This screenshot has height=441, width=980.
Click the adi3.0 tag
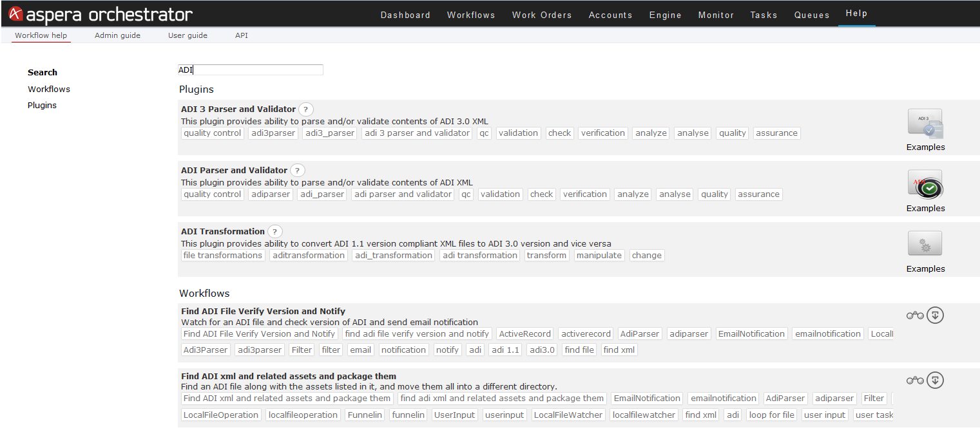click(x=542, y=350)
